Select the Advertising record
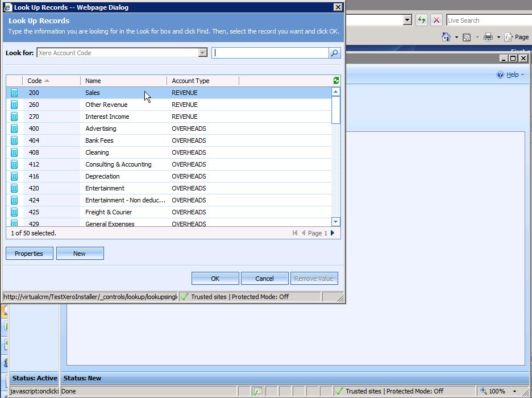Viewport: 532px width, 398px height. click(x=169, y=128)
